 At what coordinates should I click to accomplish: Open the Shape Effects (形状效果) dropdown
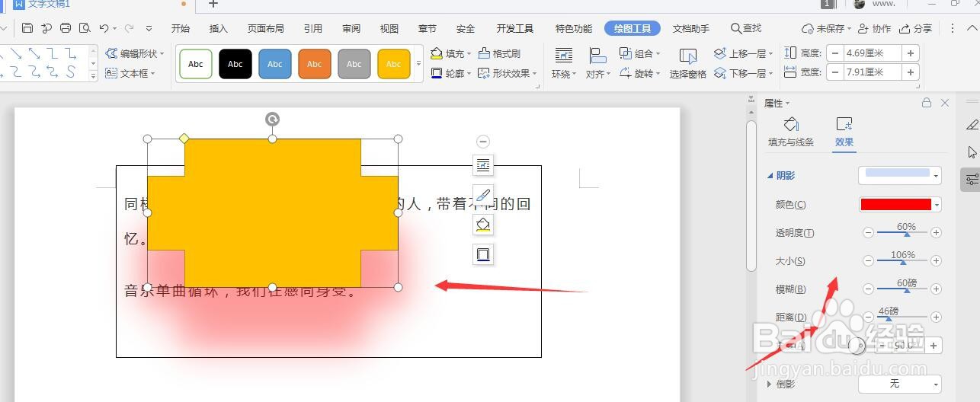click(508, 74)
